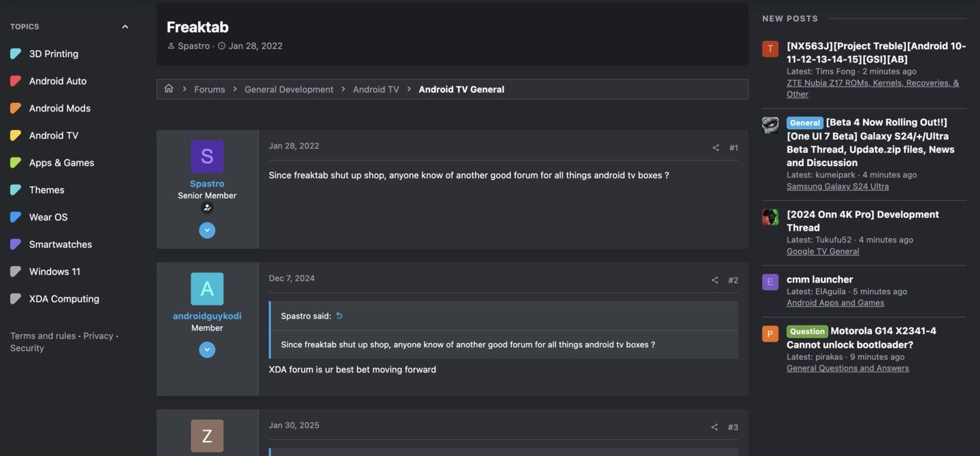Open post permalink #2
Screen dimensions: 980x456
tap(733, 280)
